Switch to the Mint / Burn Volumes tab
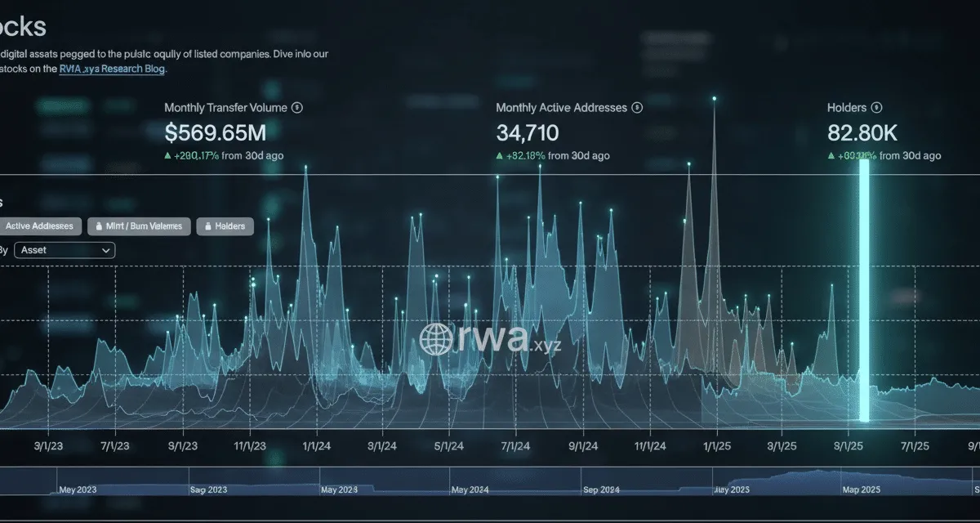 (140, 226)
